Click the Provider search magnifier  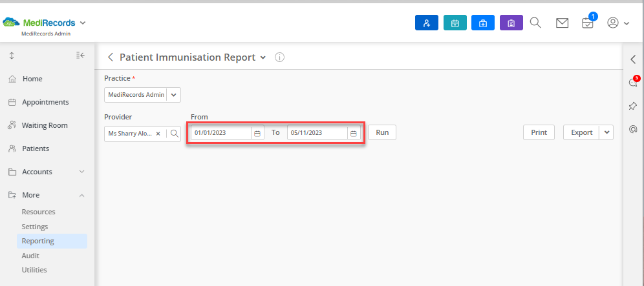coord(174,133)
